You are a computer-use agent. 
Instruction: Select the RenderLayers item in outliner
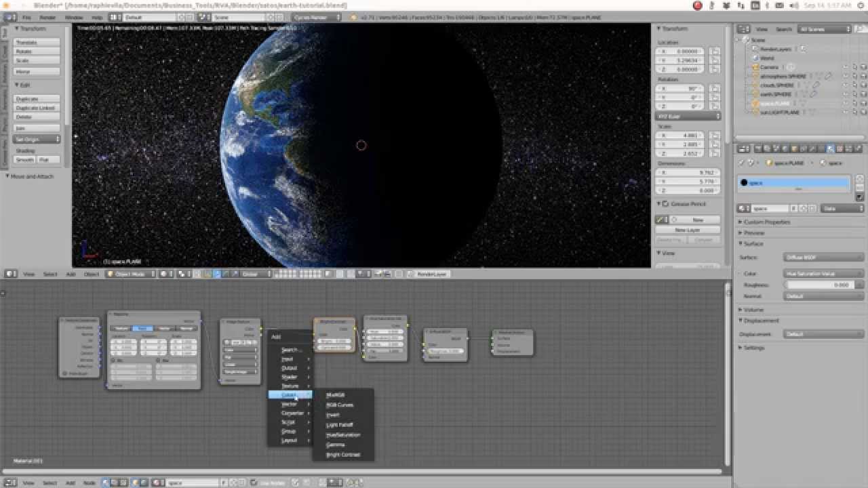click(775, 49)
